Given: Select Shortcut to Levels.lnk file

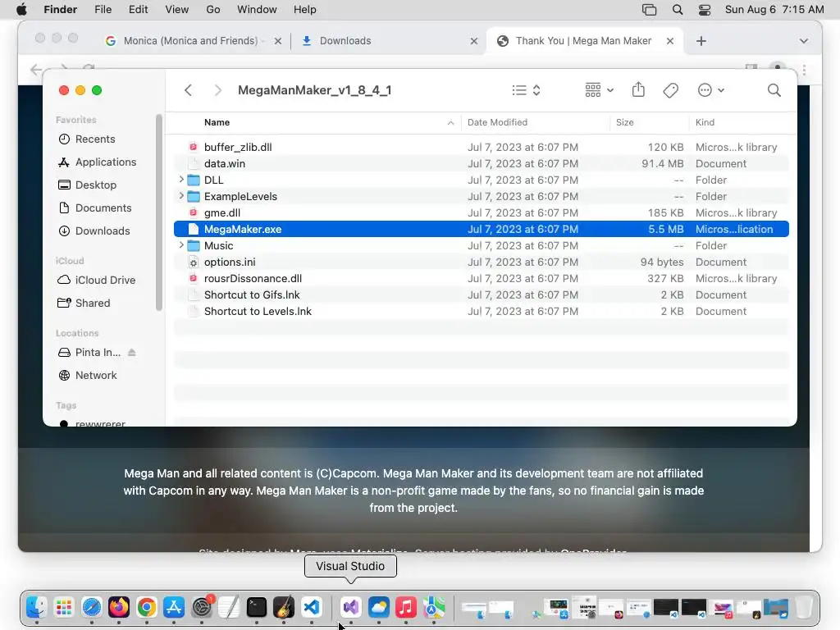Looking at the screenshot, I should [x=481, y=311].
